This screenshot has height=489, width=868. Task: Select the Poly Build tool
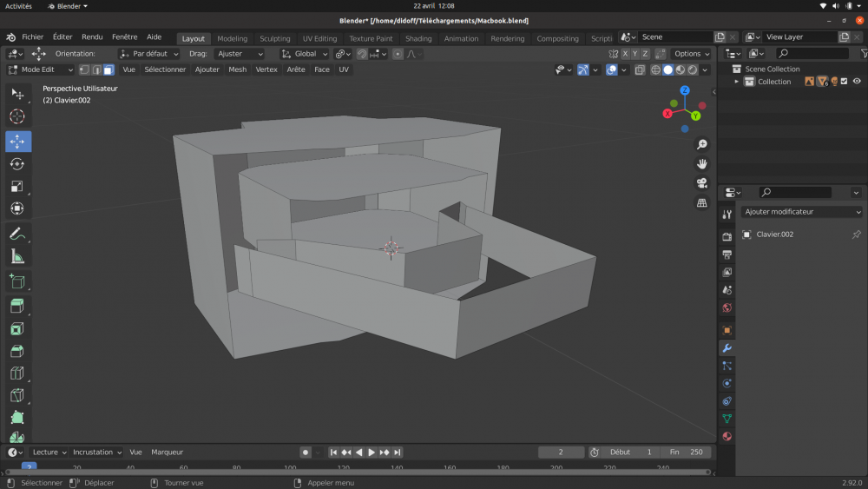click(x=17, y=418)
